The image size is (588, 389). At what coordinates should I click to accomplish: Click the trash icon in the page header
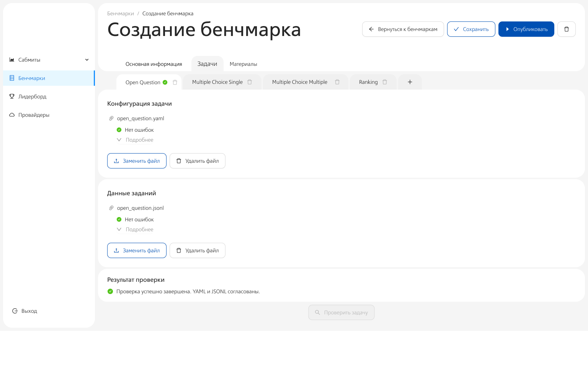(x=567, y=29)
